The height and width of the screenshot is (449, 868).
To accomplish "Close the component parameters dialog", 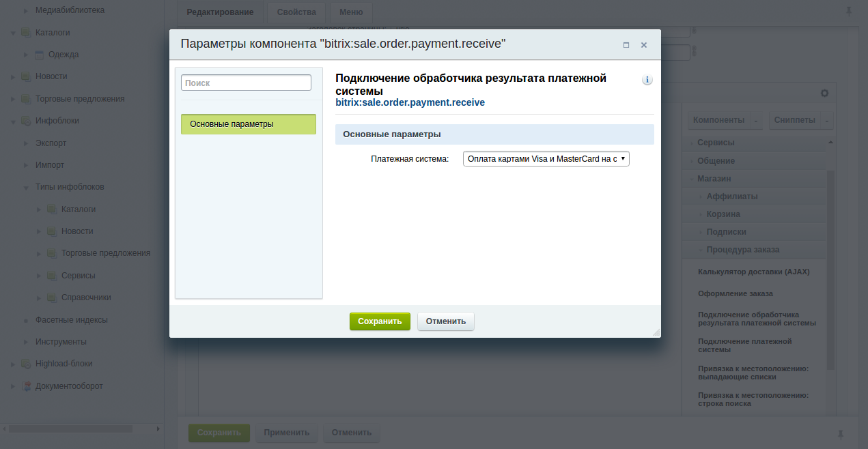I will (643, 45).
